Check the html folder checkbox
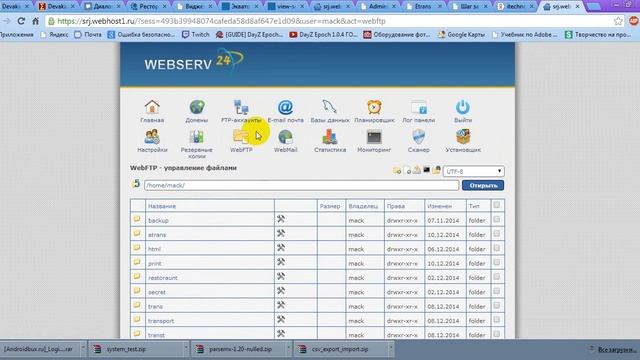Screen dimensions: 640x360 click(496, 248)
